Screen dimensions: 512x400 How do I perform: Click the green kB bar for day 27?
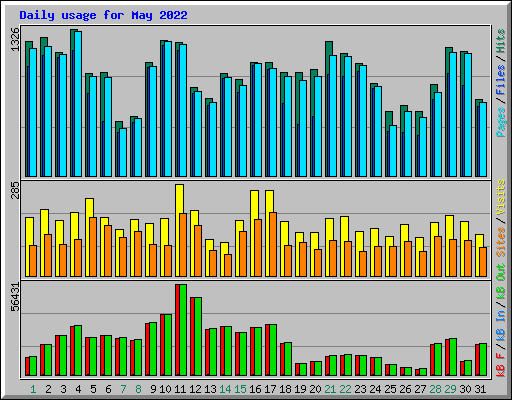coord(423,372)
